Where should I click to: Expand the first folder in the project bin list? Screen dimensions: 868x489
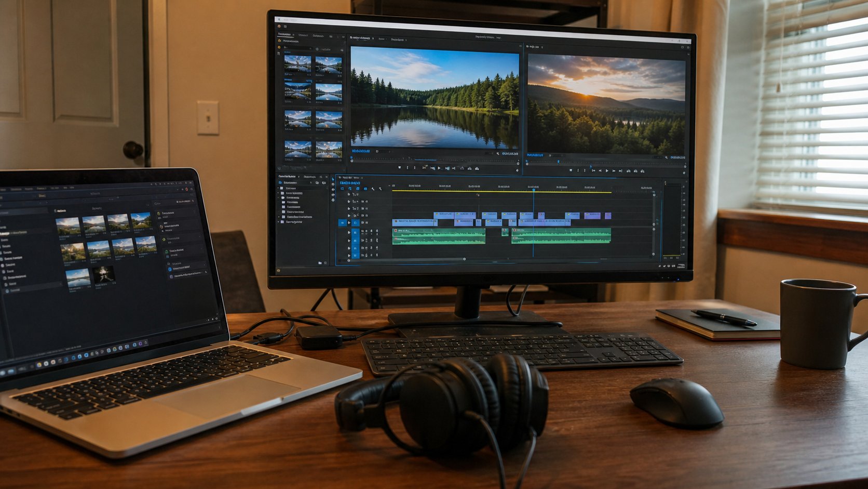point(278,188)
